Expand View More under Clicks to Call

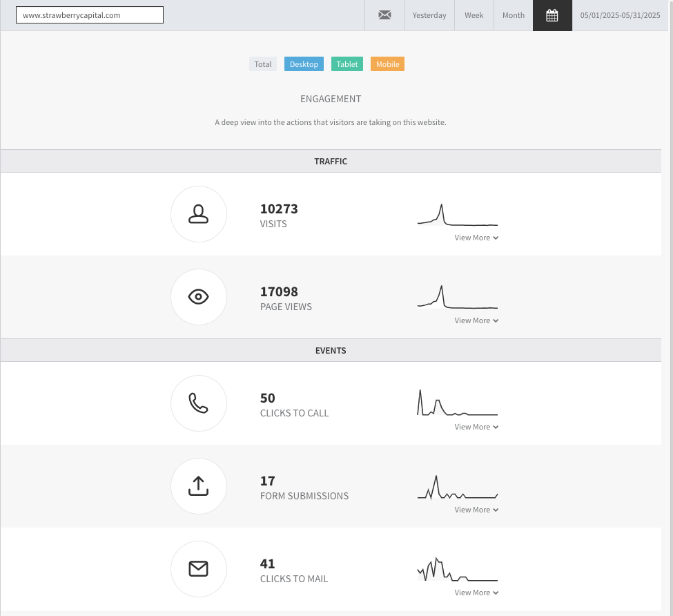(476, 427)
